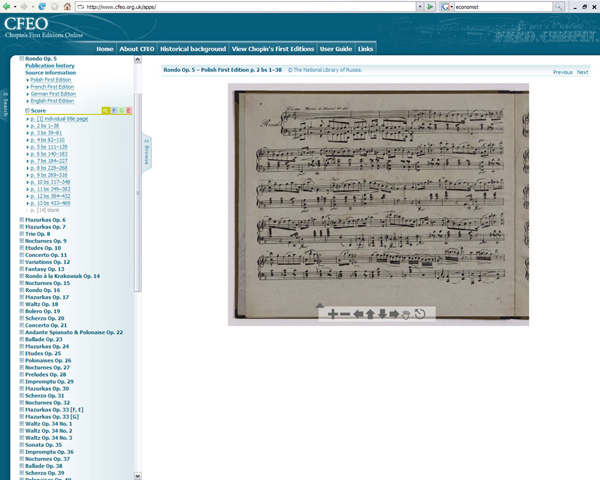Reset the score view rotation icon

tap(420, 314)
